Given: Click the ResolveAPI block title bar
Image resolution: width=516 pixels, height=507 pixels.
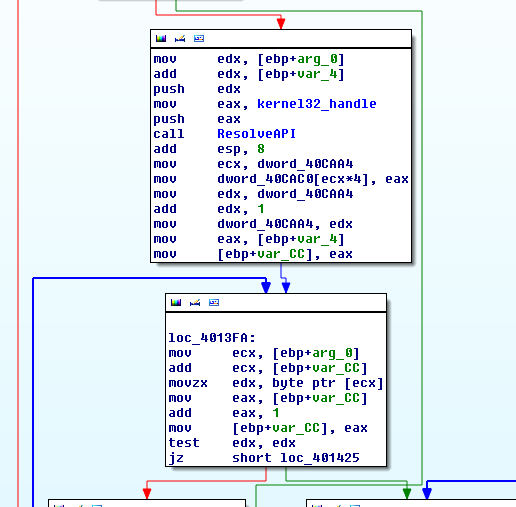Looking at the screenshot, I should click(281, 39).
